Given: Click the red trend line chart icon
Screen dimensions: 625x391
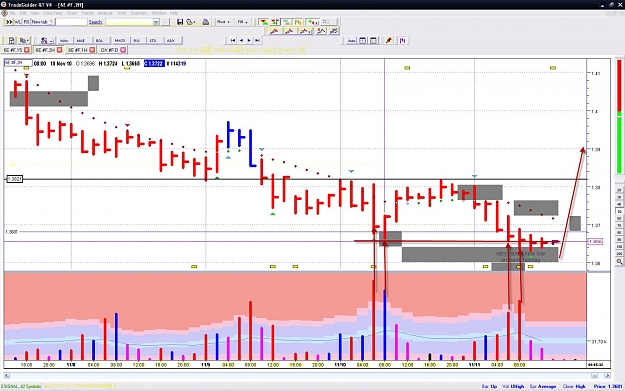Looking at the screenshot, I should point(275,31).
